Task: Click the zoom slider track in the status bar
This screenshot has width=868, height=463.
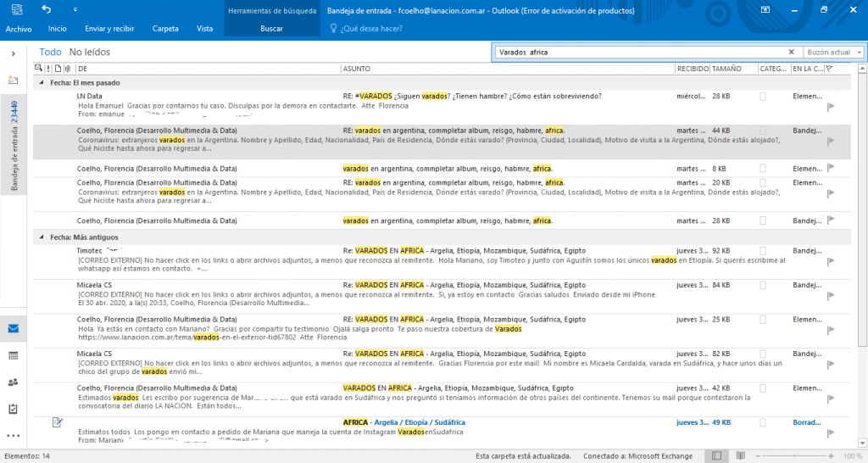Action: (794, 456)
